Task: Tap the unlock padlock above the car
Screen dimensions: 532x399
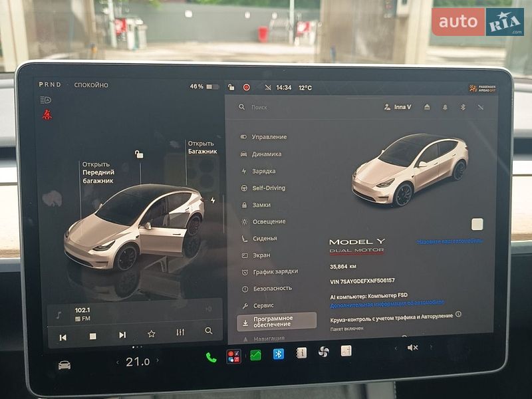Action: coord(139,154)
